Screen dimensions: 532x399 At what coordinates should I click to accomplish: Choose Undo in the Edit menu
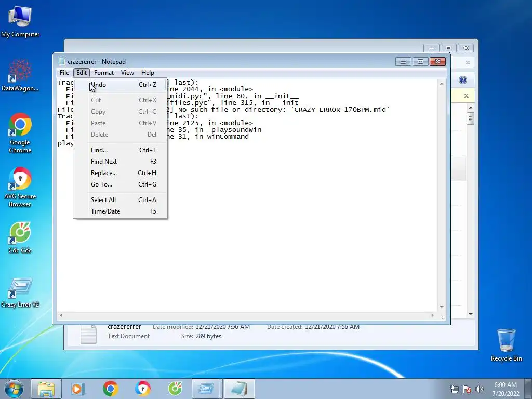[120, 85]
